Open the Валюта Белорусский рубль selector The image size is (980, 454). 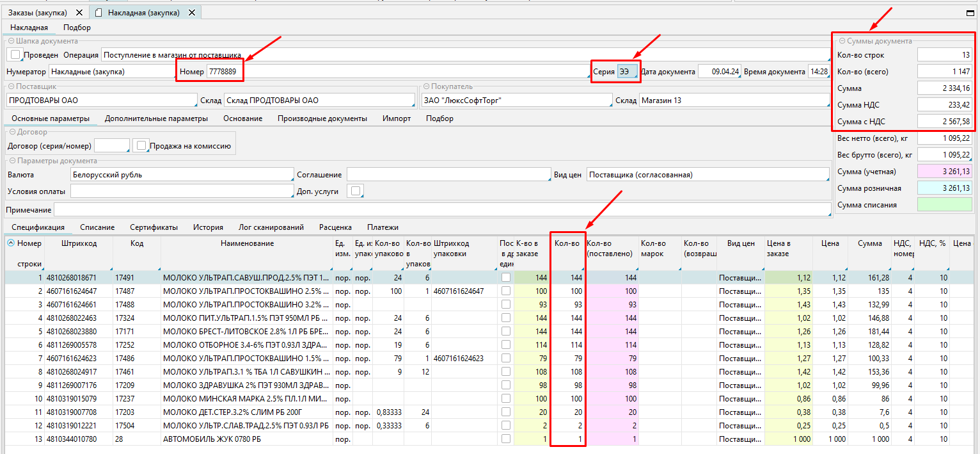pos(182,175)
